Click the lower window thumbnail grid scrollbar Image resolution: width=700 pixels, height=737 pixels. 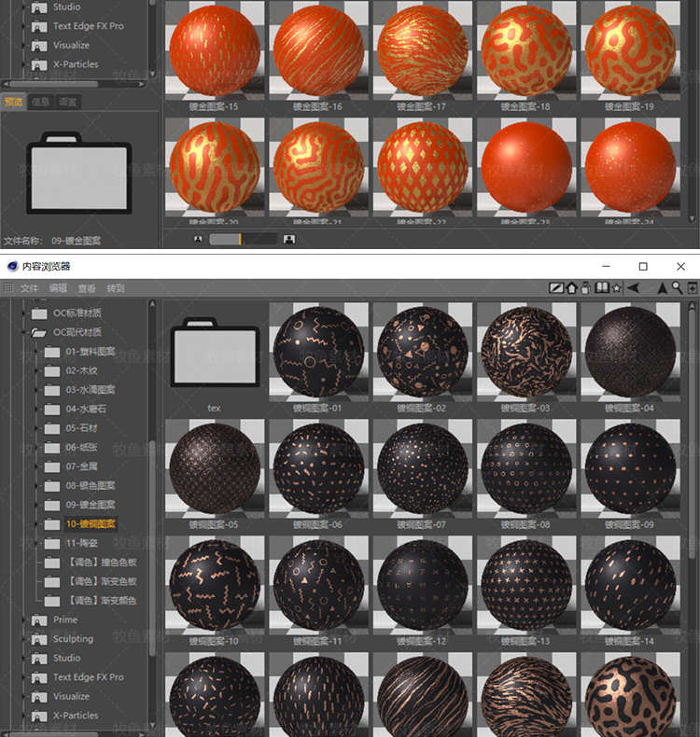click(x=692, y=433)
